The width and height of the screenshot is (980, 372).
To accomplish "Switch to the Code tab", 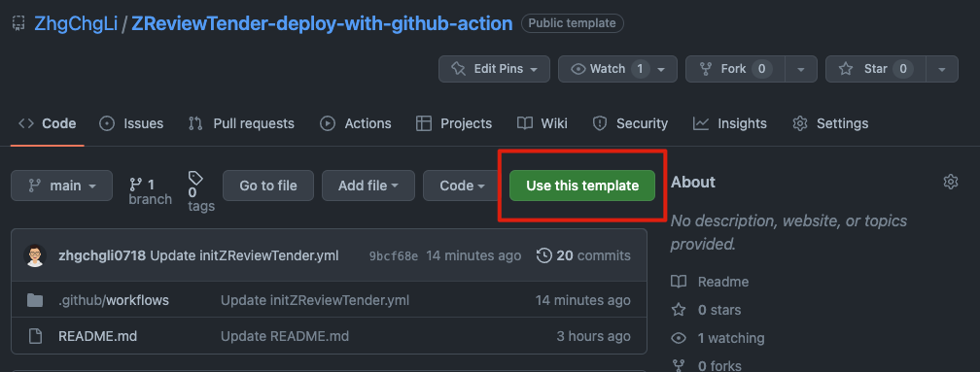I will pyautogui.click(x=48, y=123).
